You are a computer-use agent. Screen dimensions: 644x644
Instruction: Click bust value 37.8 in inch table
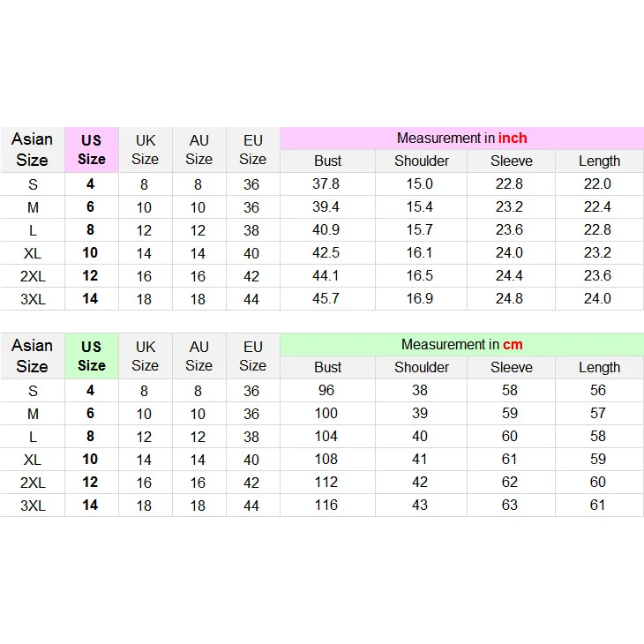coord(327,184)
